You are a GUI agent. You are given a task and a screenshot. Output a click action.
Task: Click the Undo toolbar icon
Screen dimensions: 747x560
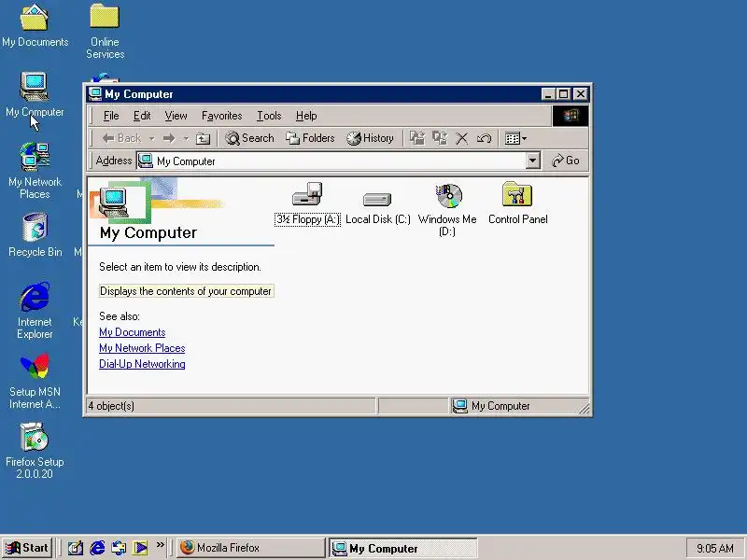pos(484,138)
